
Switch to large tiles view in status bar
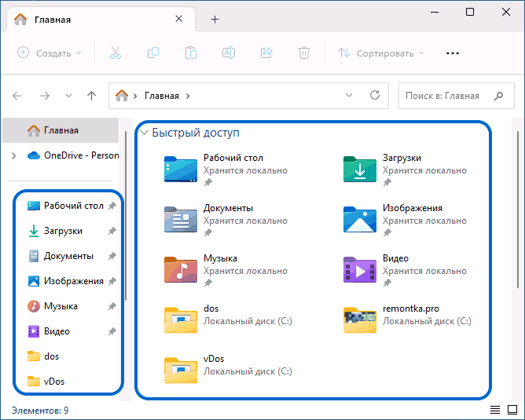[512, 410]
